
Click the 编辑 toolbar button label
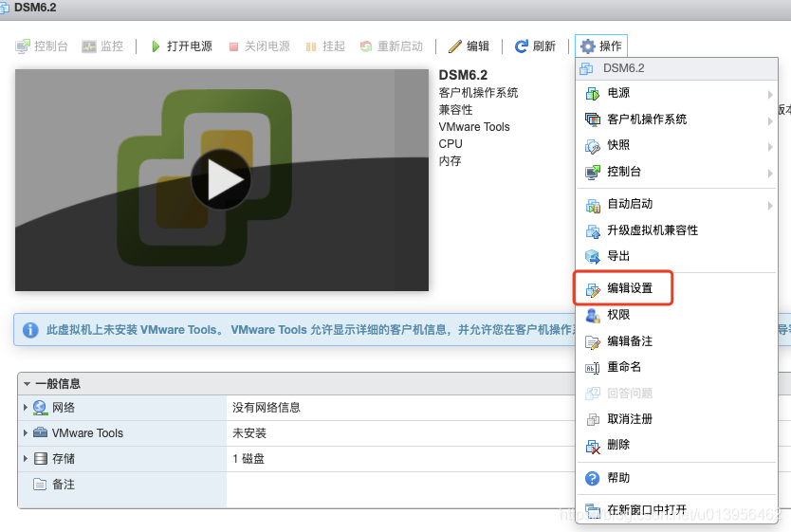click(478, 46)
